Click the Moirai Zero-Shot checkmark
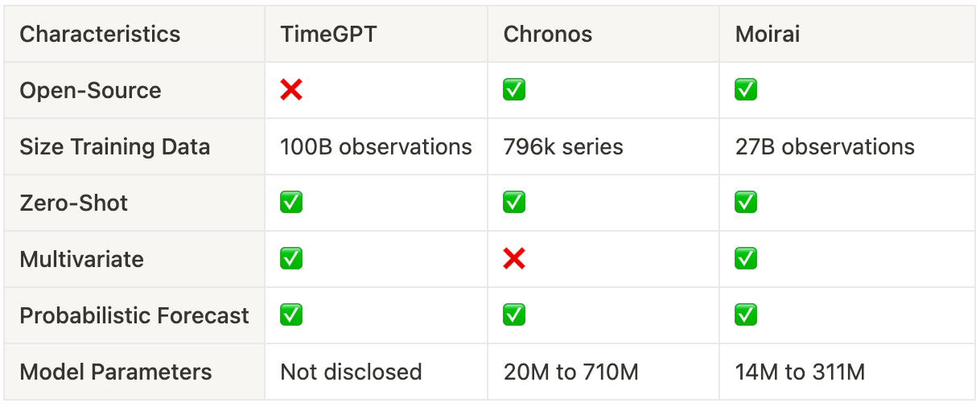Screen dimensions: 980x407 (746, 203)
